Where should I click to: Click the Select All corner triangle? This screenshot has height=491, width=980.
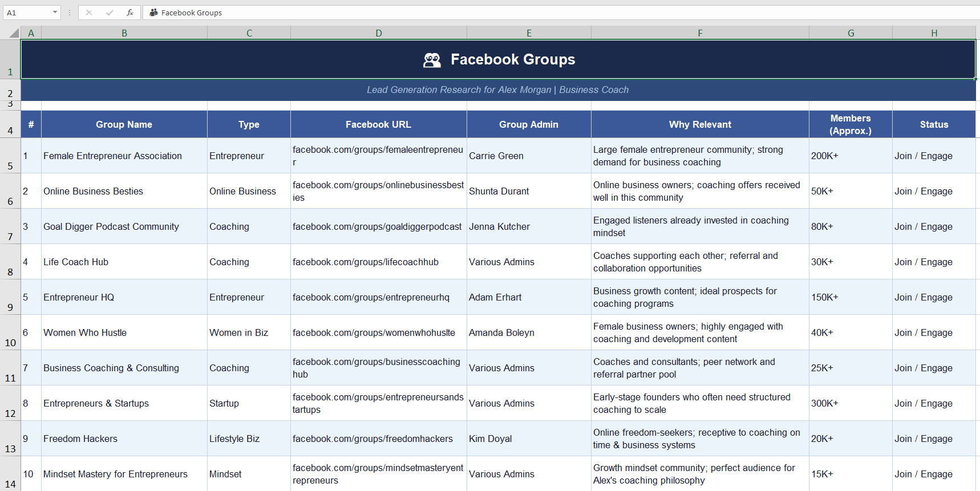(14, 33)
